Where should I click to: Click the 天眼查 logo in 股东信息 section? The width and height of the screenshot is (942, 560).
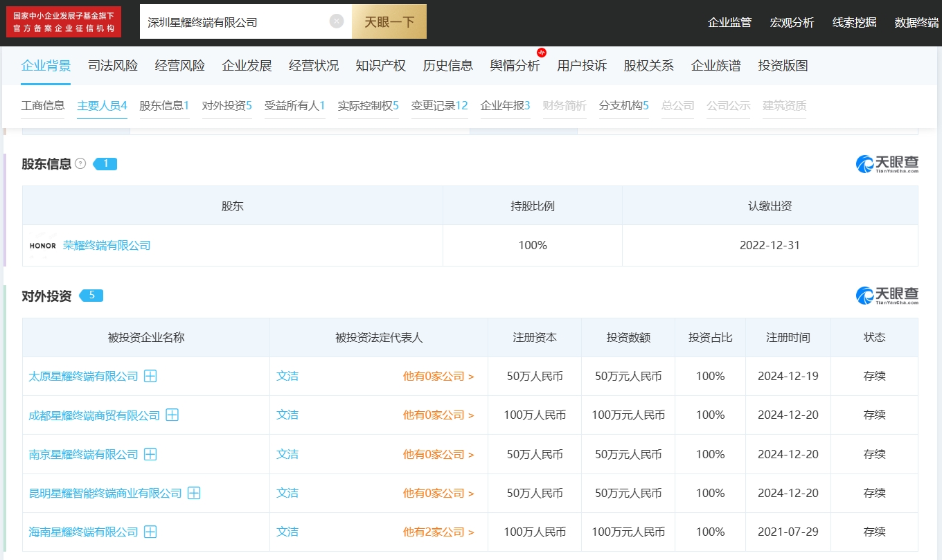tap(887, 164)
